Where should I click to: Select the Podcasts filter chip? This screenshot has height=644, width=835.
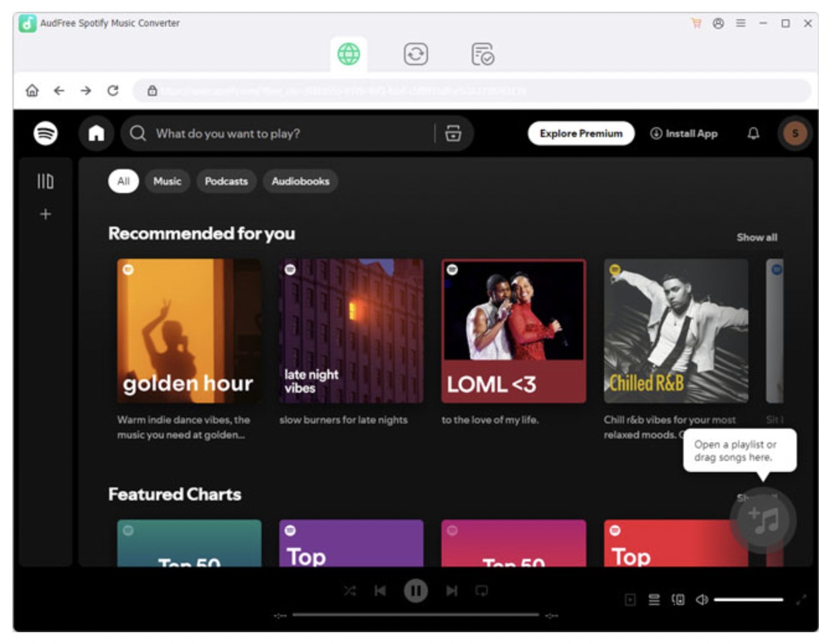[226, 181]
